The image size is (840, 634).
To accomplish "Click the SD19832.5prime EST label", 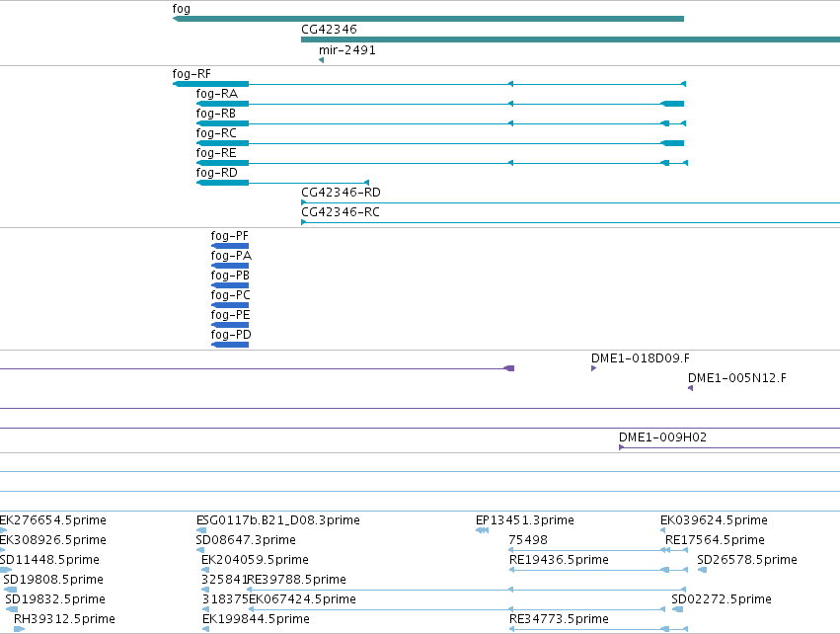I will [x=55, y=598].
